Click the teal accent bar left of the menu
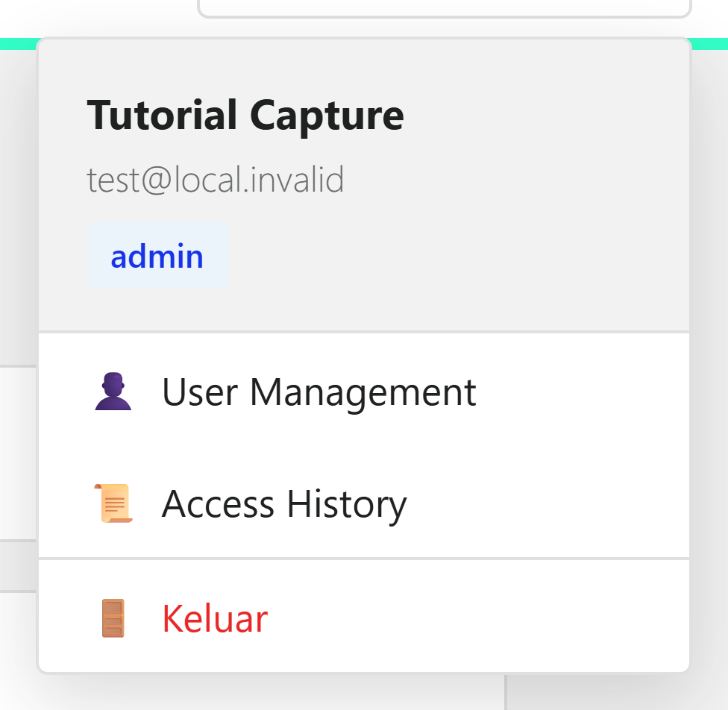Image resolution: width=728 pixels, height=710 pixels. [18, 44]
